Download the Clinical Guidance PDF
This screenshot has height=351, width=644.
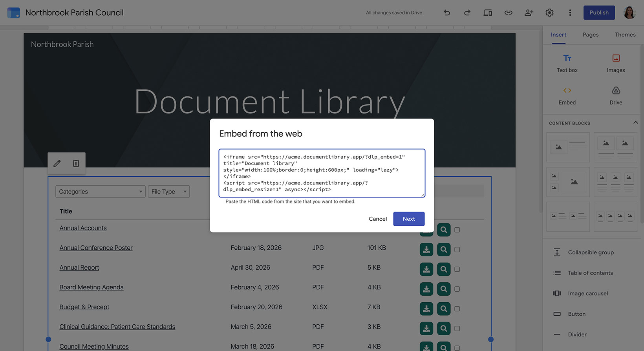tap(426, 328)
